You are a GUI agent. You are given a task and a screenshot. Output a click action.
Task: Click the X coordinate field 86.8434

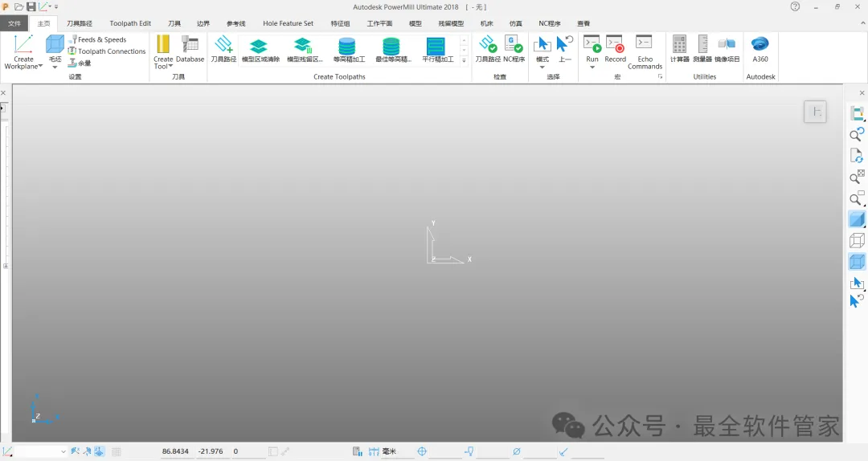[x=175, y=451]
